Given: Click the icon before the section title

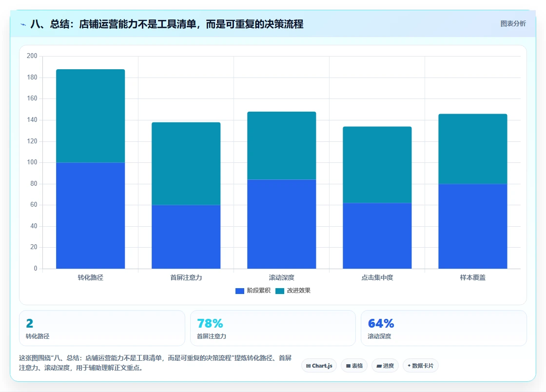Looking at the screenshot, I should pos(23,24).
